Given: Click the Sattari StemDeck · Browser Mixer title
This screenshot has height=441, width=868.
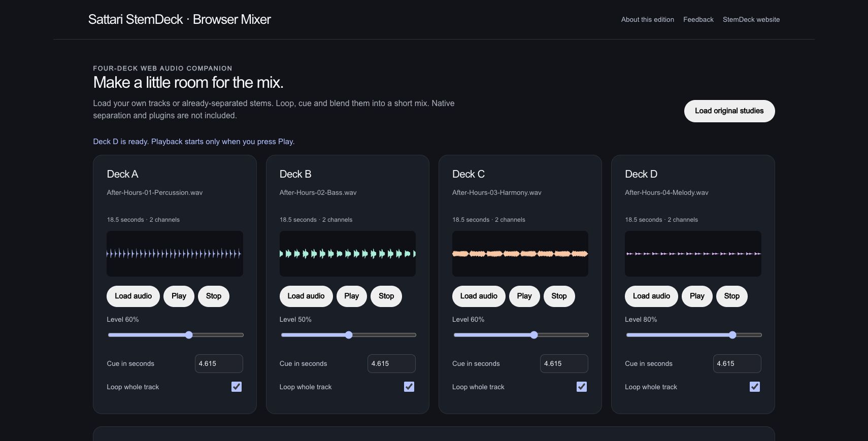Looking at the screenshot, I should click(x=180, y=19).
